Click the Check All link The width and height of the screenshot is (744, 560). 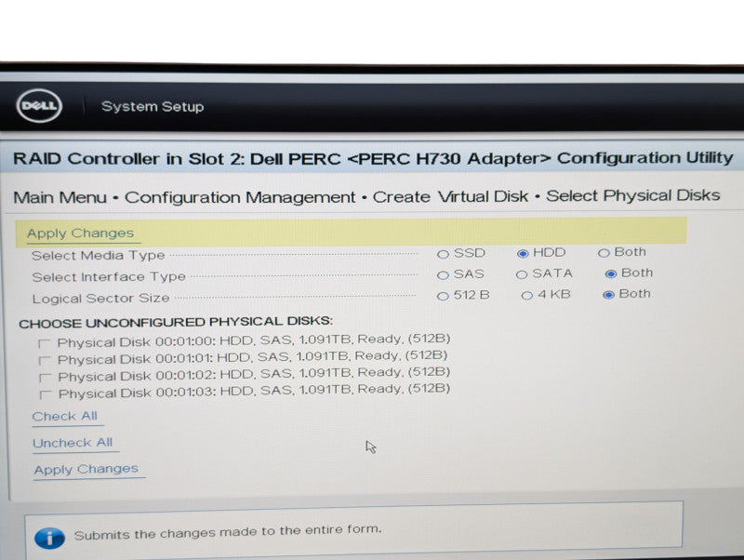[64, 416]
